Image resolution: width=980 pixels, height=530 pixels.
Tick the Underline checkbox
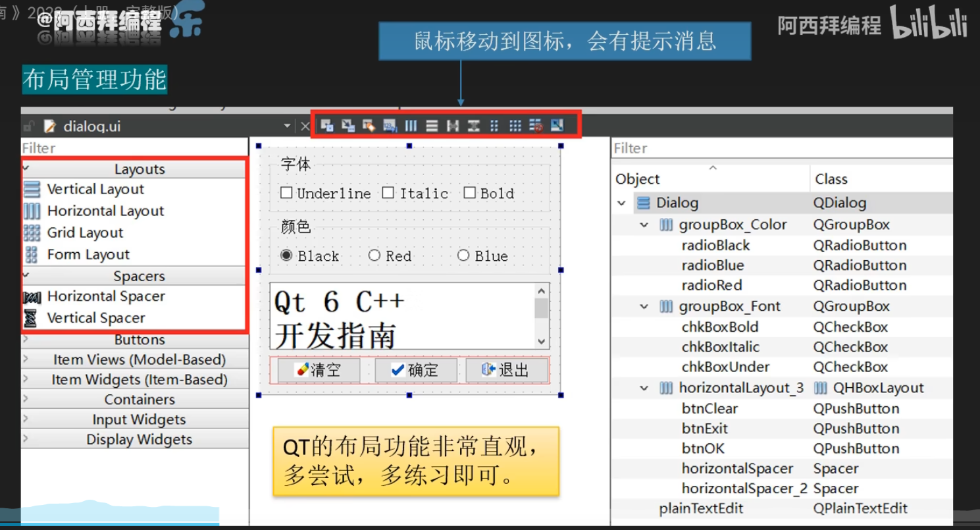point(286,193)
